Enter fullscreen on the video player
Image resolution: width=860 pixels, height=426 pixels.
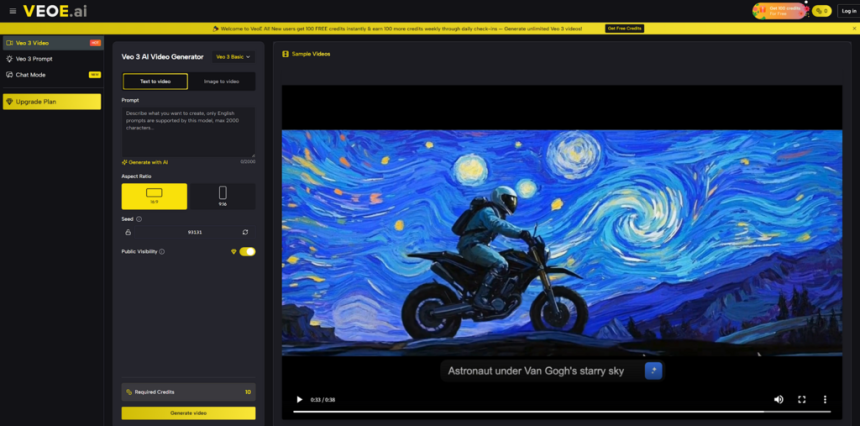point(802,399)
